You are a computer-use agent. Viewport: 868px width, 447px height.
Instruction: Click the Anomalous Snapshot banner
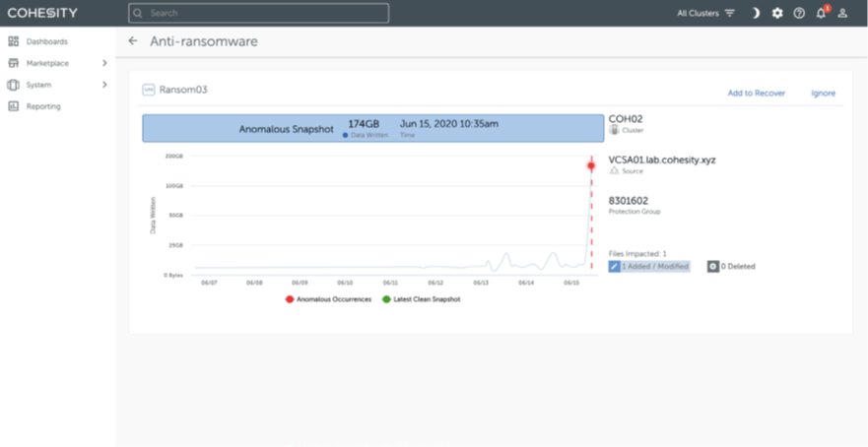[373, 128]
